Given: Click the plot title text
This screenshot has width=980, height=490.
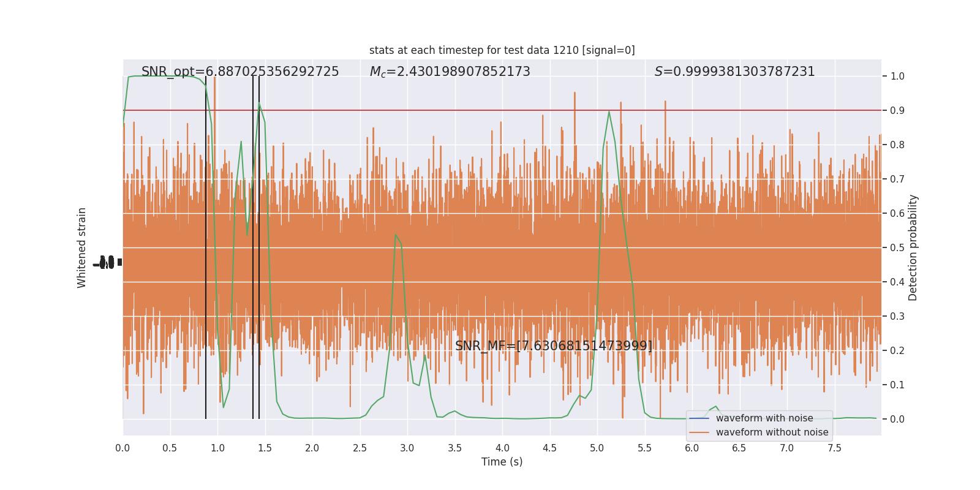Looking at the screenshot, I should (502, 50).
